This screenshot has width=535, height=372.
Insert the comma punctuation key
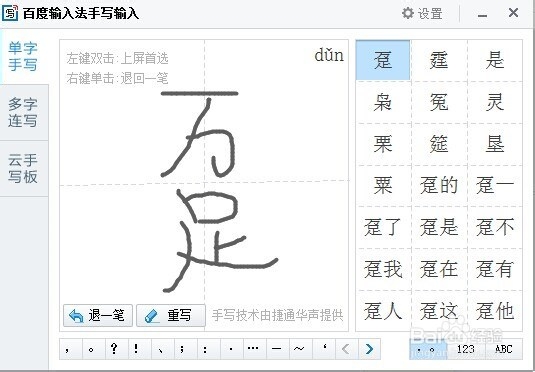pyautogui.click(x=71, y=349)
